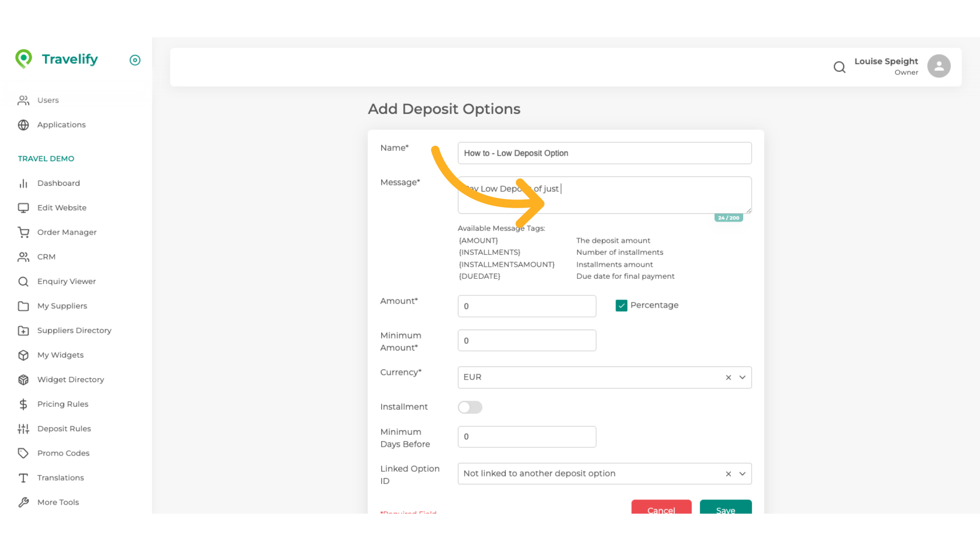Save the new deposit option
The width and height of the screenshot is (980, 551).
pos(725,510)
